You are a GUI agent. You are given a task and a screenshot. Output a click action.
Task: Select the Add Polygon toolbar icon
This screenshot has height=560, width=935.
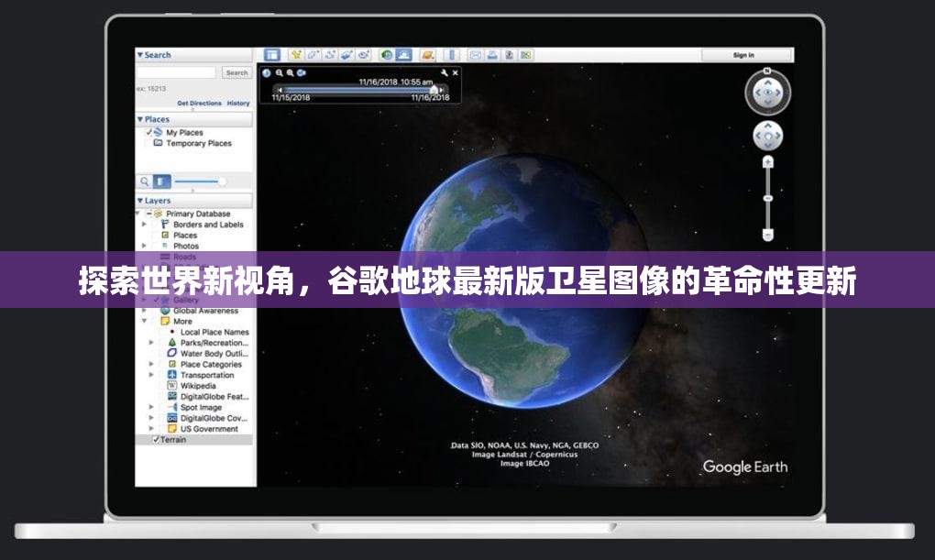[x=313, y=55]
